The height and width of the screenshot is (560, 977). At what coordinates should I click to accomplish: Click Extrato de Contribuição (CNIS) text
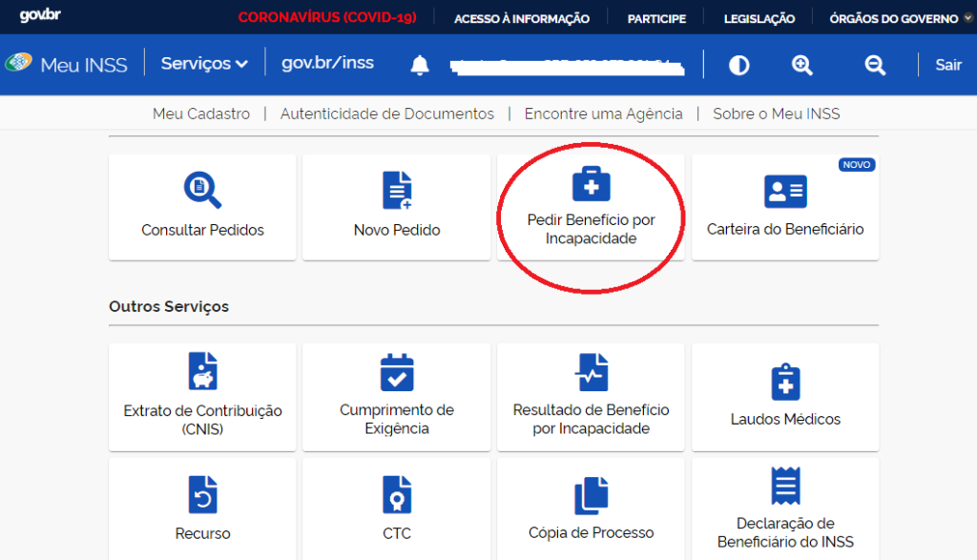coord(202,420)
